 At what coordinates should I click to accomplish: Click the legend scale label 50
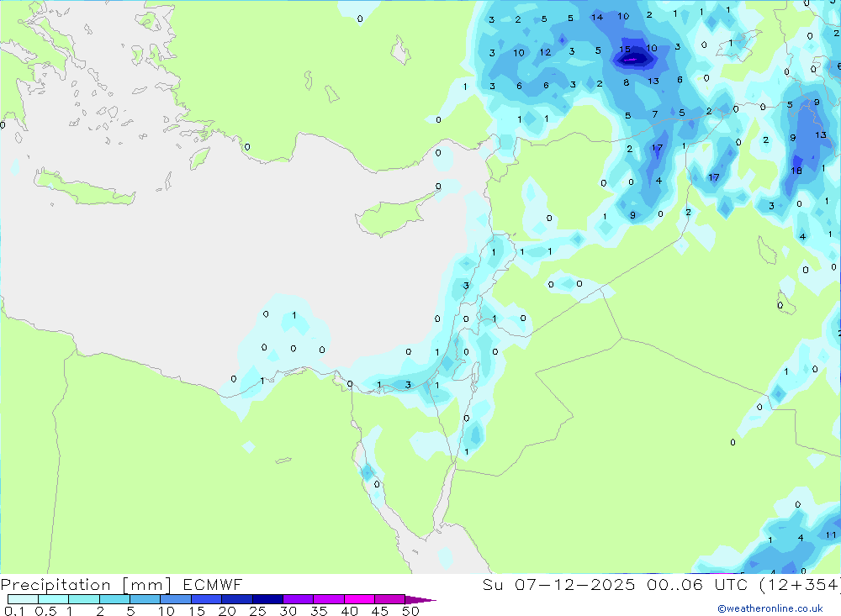(x=411, y=611)
